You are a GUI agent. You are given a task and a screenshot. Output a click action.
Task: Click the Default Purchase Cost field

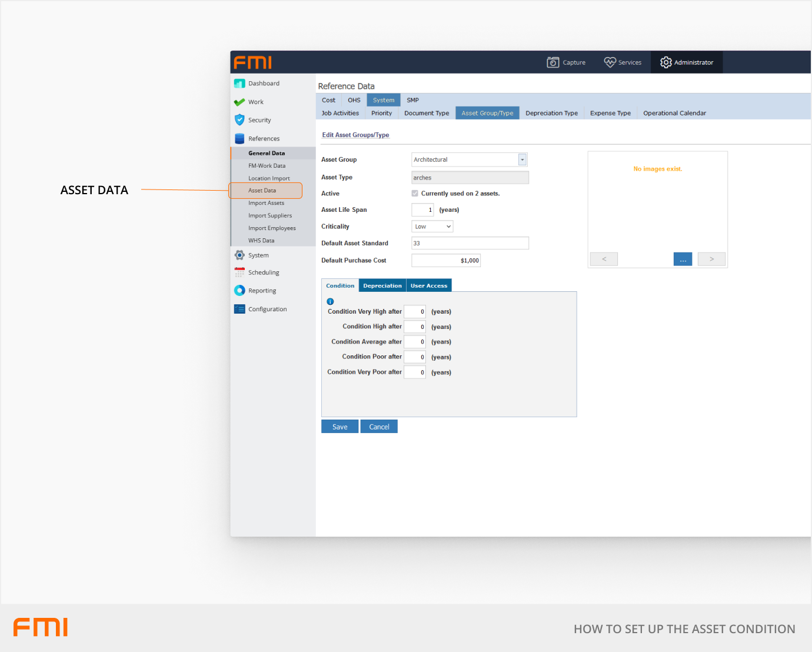[446, 261]
